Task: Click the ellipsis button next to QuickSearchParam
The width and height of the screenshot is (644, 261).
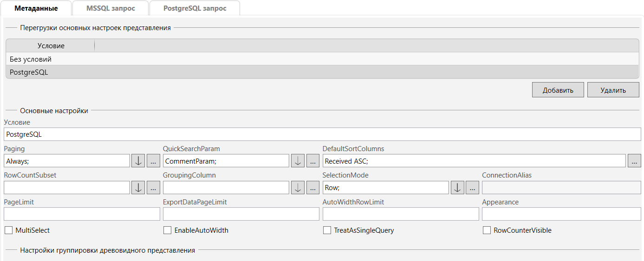Action: point(313,161)
